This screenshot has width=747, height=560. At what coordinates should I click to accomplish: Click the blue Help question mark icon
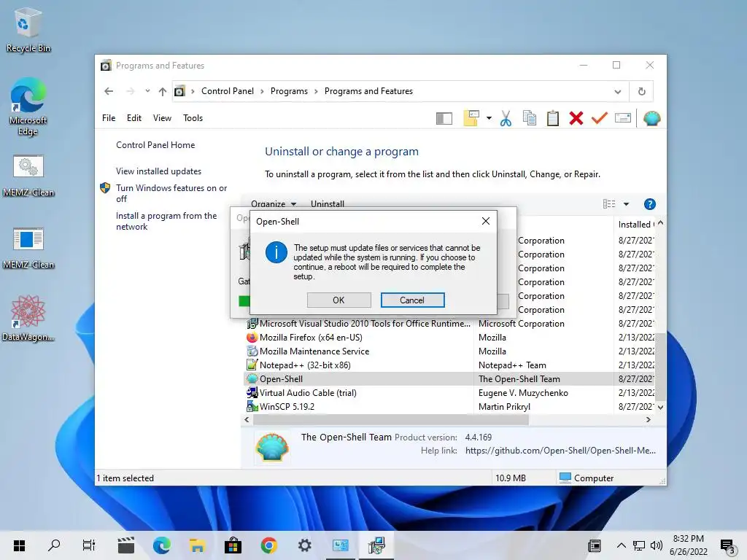[x=649, y=204]
